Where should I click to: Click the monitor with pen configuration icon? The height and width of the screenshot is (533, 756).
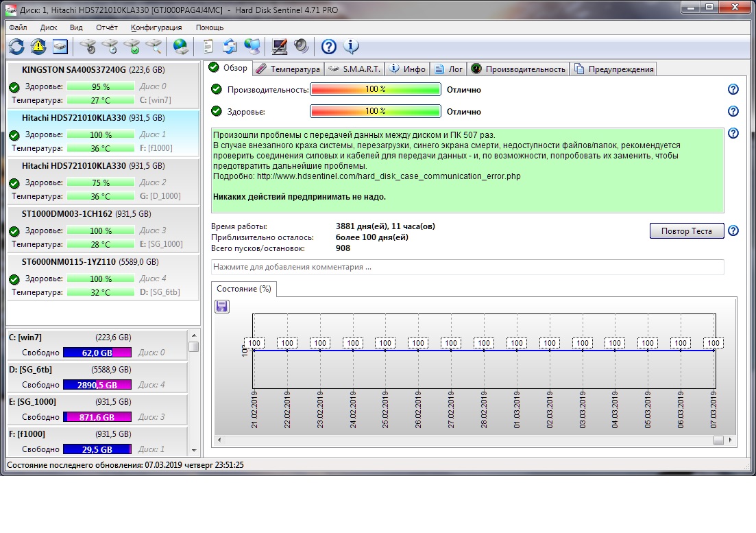coord(279,47)
